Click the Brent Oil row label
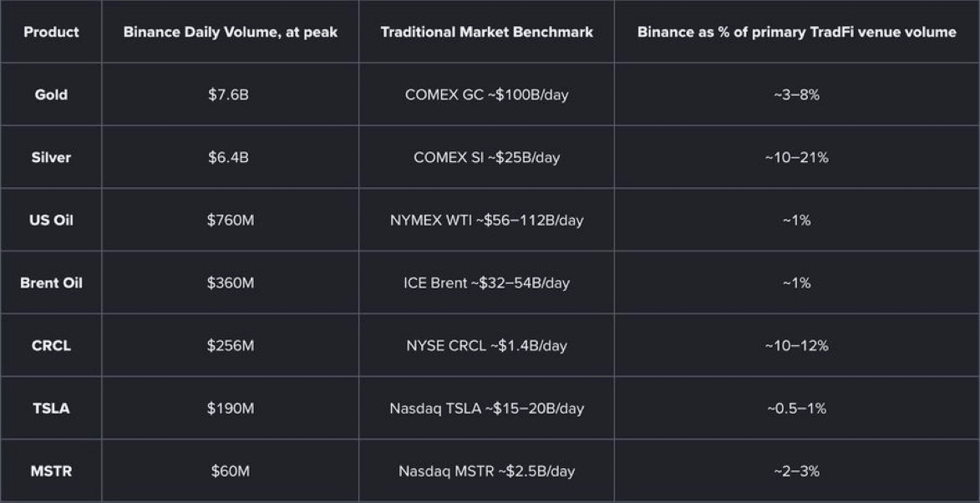 click(51, 282)
